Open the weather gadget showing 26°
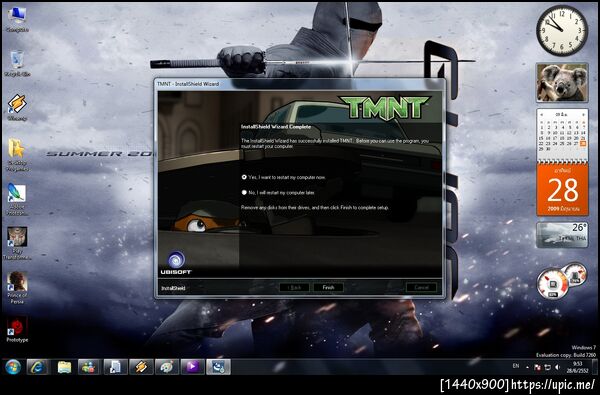The height and width of the screenshot is (395, 600). pyautogui.click(x=562, y=235)
